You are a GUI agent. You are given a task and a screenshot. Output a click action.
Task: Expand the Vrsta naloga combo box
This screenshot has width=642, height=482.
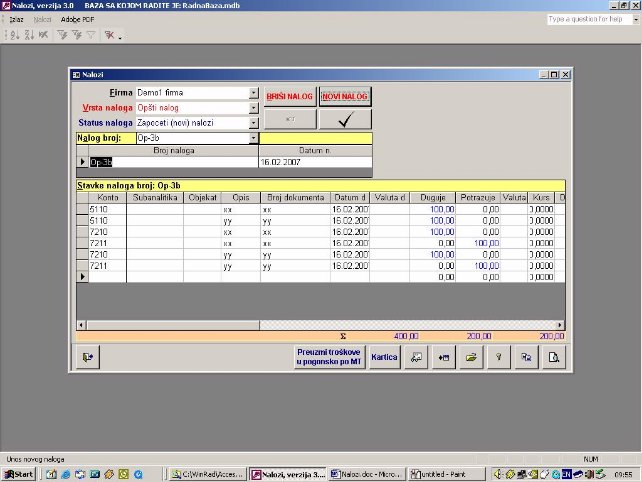254,108
